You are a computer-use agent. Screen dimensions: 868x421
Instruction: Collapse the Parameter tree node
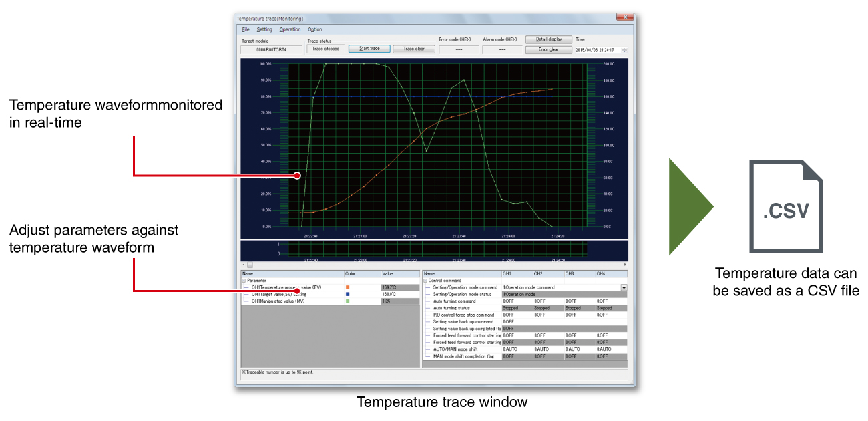(x=244, y=280)
